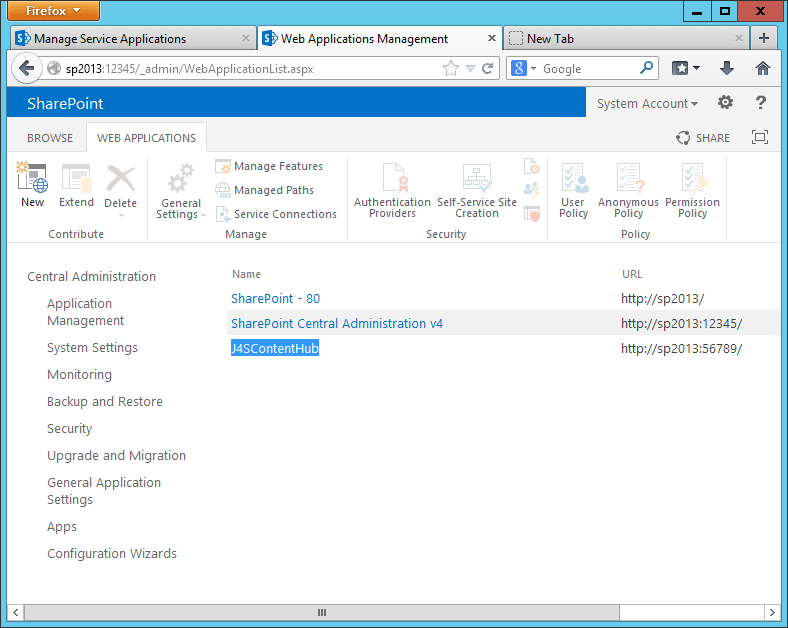The width and height of the screenshot is (788, 628).
Task: Go to System Settings
Action: (92, 348)
